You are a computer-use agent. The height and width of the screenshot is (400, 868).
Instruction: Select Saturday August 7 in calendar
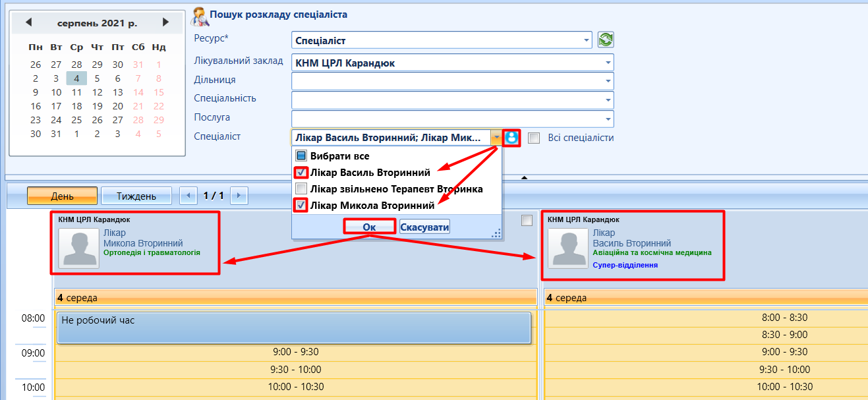coord(138,78)
